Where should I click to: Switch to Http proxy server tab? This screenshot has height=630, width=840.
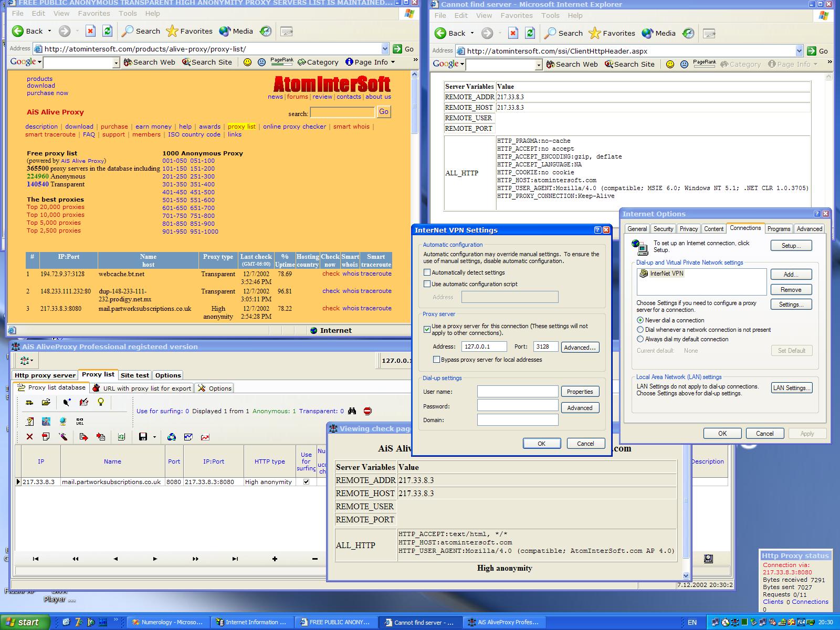tap(45, 375)
